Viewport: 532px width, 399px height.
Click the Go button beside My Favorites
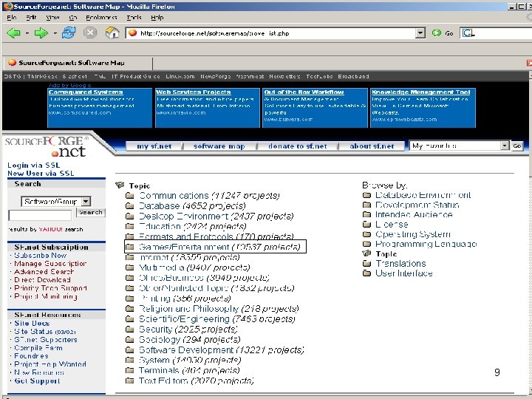point(517,146)
